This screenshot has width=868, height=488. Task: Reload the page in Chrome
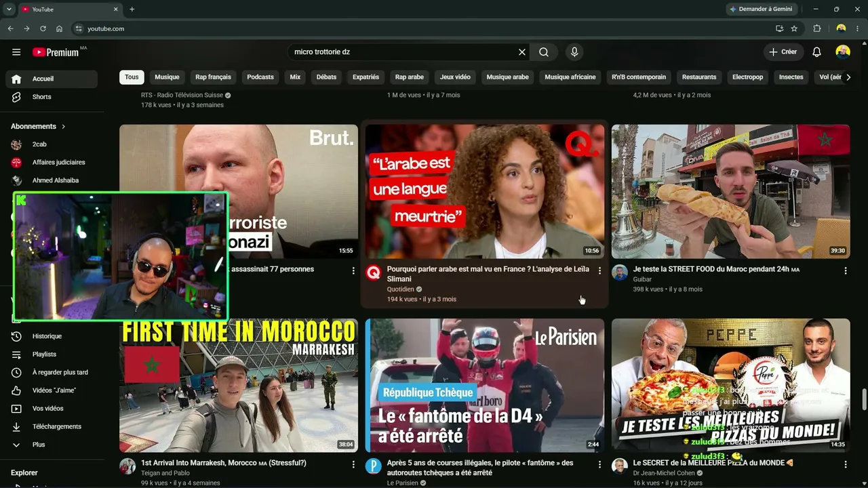click(x=43, y=28)
